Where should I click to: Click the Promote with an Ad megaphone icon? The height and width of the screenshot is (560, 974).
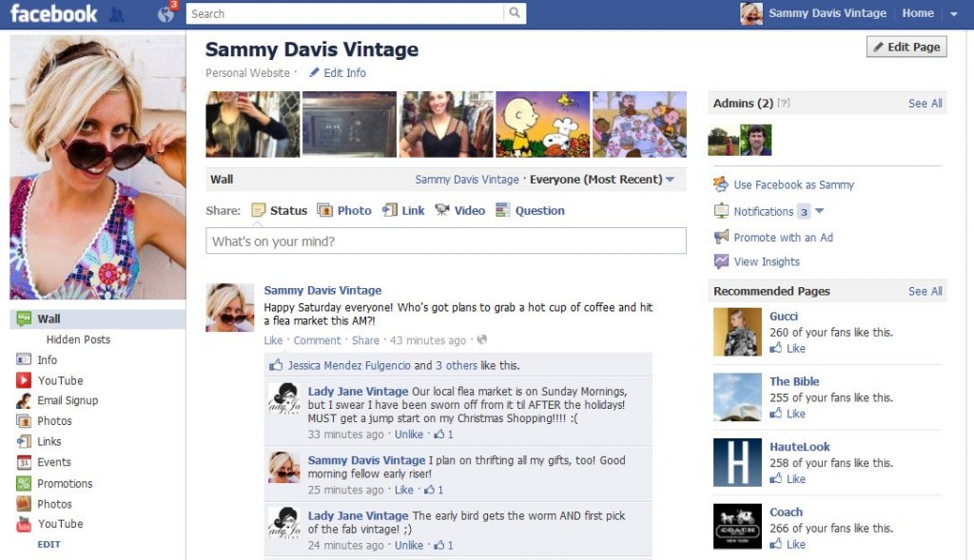click(721, 237)
